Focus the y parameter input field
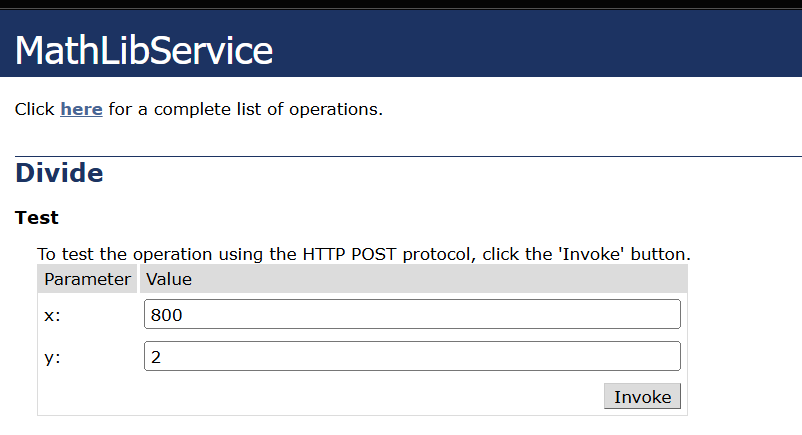The height and width of the screenshot is (435, 802). coord(412,356)
